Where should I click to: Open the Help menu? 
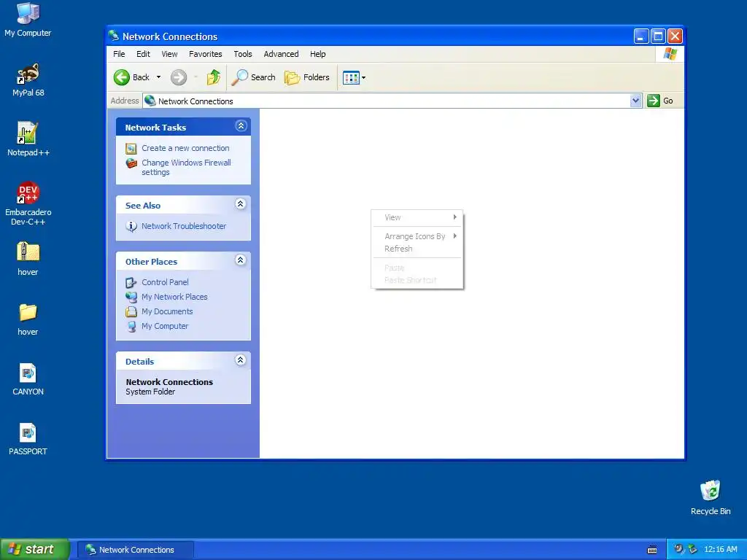point(318,54)
